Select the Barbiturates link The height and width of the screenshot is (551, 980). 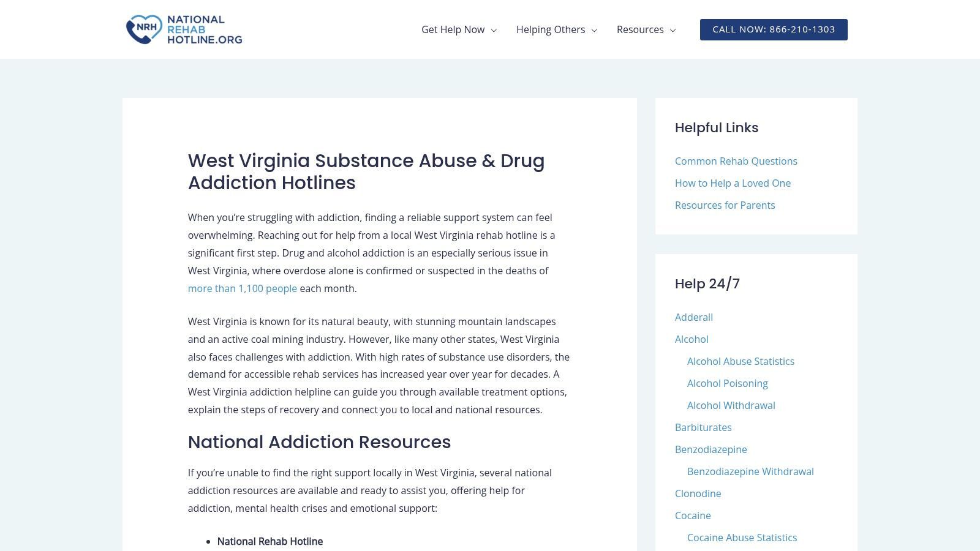(703, 427)
